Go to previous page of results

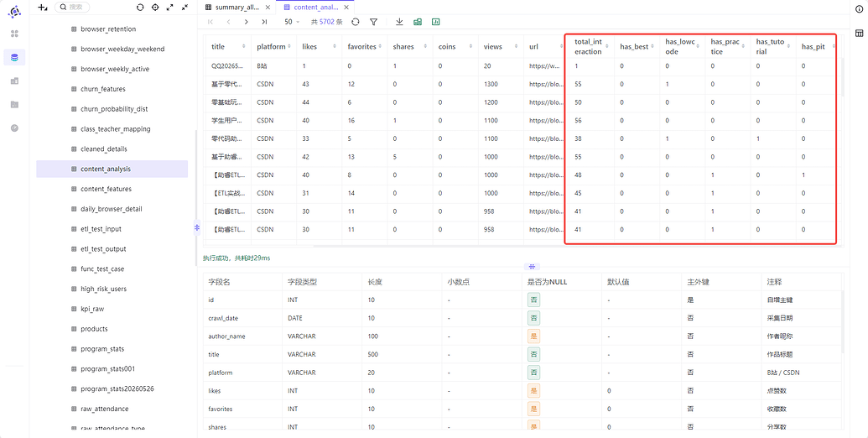click(229, 22)
